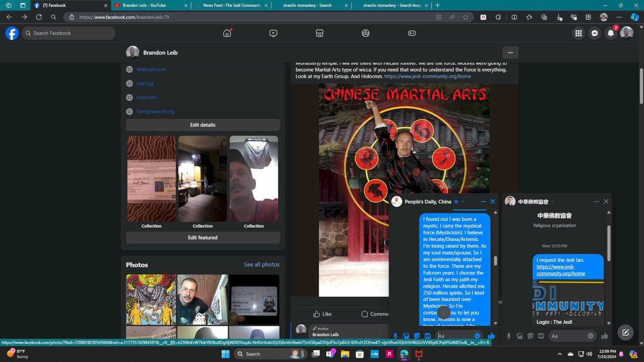The width and height of the screenshot is (644, 362).
Task: Open Windows Start menu
Action: (x=225, y=354)
